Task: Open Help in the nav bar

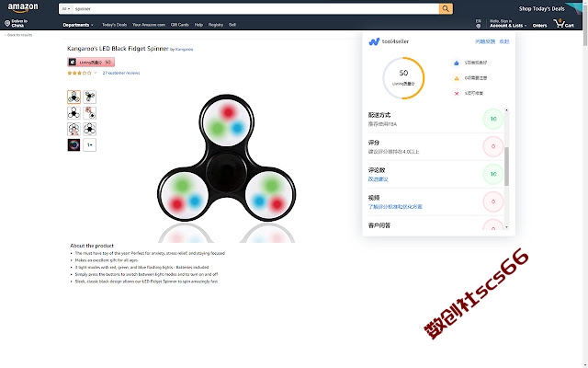Action: pos(198,25)
